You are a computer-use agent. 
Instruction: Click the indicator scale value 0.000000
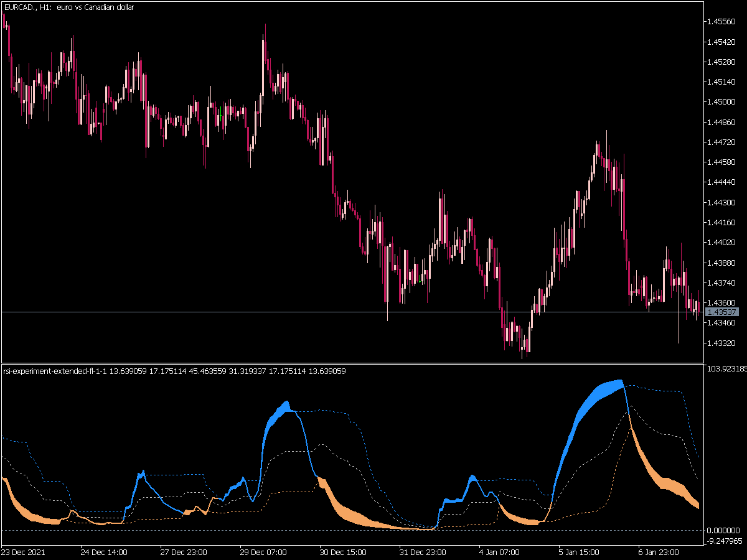(723, 530)
